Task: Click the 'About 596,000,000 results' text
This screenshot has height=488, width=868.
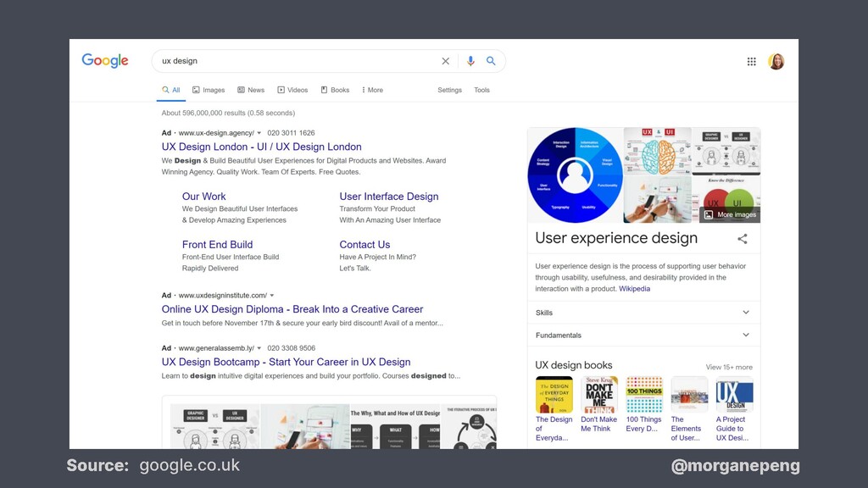Action: tap(228, 113)
